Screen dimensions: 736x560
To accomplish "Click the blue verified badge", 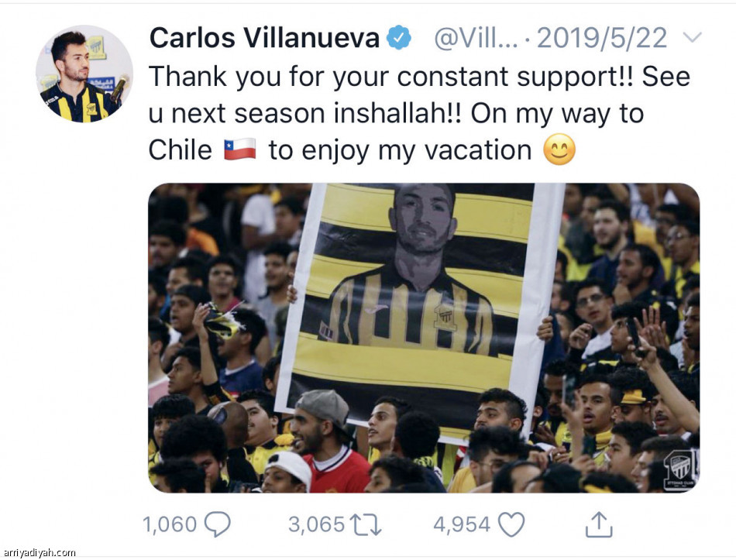I will tap(399, 37).
